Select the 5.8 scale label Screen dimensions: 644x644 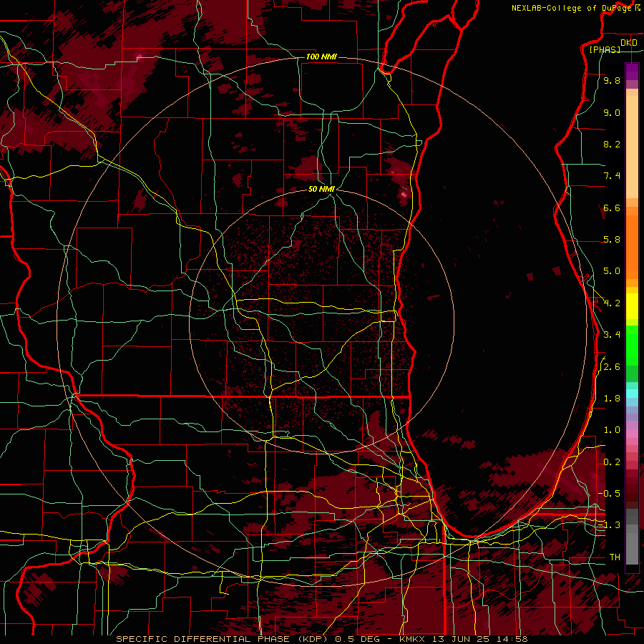[x=612, y=240]
